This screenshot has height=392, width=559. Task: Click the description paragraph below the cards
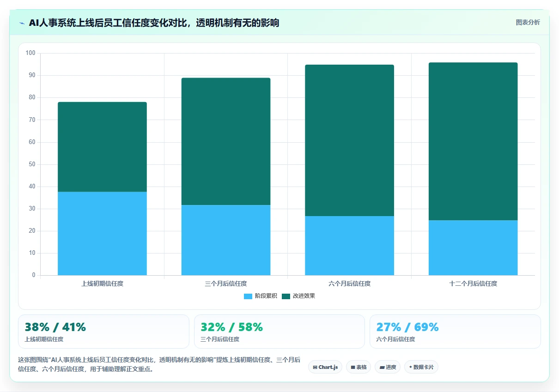159,364
